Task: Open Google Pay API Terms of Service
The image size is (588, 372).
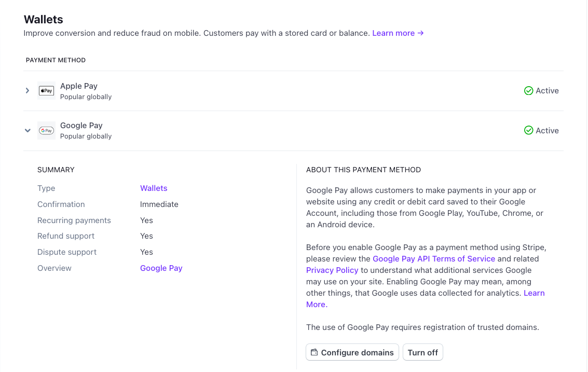Action: [434, 259]
